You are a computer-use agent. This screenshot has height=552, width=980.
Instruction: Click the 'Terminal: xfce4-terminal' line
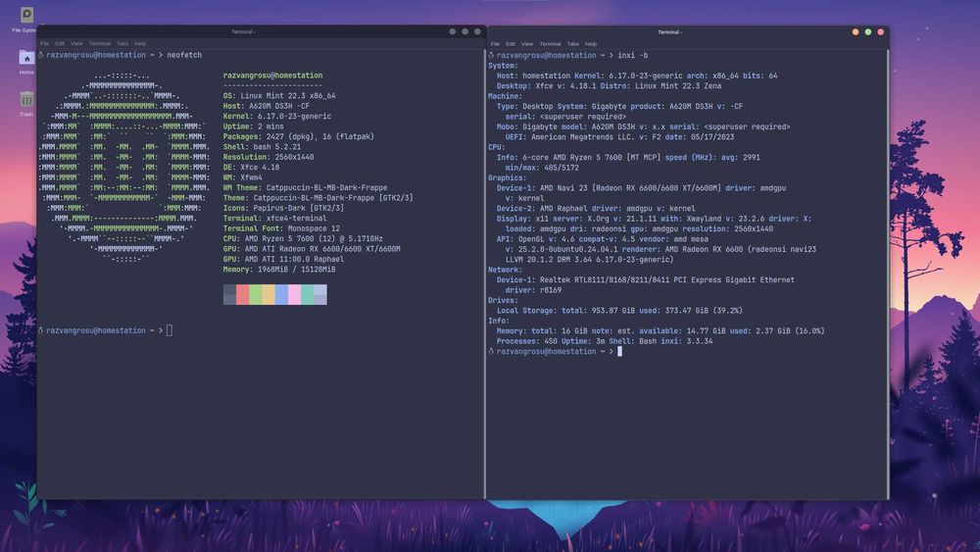275,219
